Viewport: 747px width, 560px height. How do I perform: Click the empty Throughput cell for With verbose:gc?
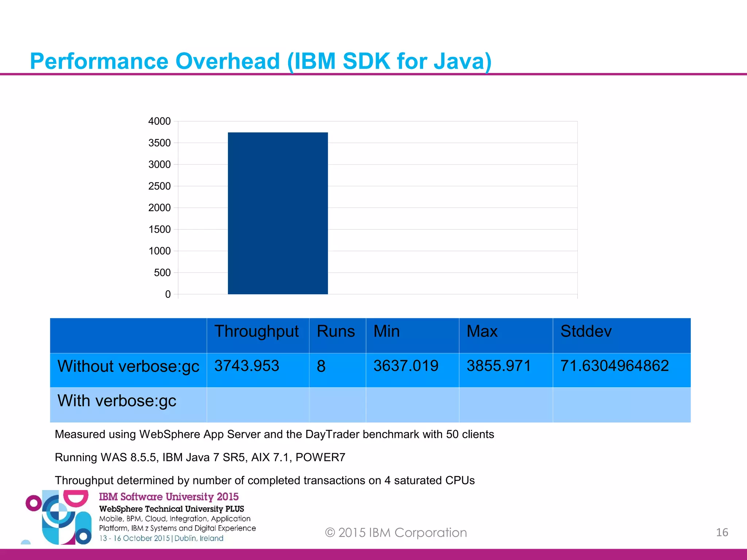click(258, 405)
